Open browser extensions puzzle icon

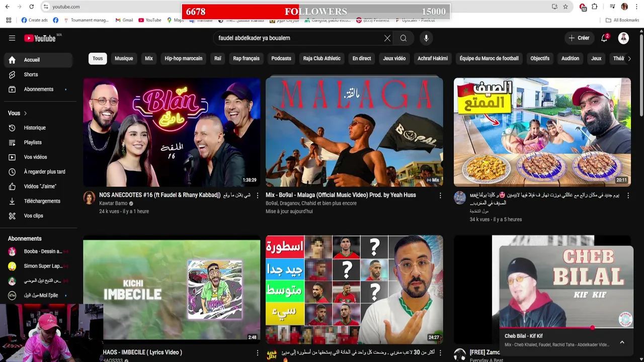coord(594,7)
